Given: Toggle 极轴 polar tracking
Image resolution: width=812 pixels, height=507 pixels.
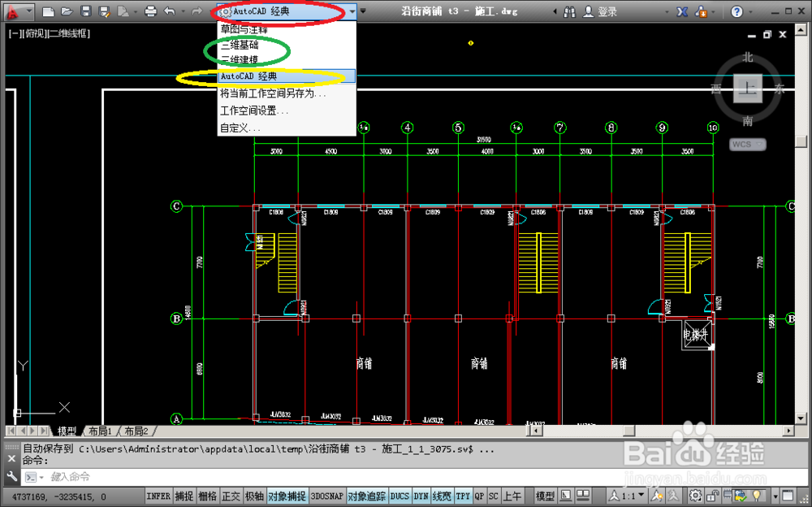Looking at the screenshot, I should (254, 496).
